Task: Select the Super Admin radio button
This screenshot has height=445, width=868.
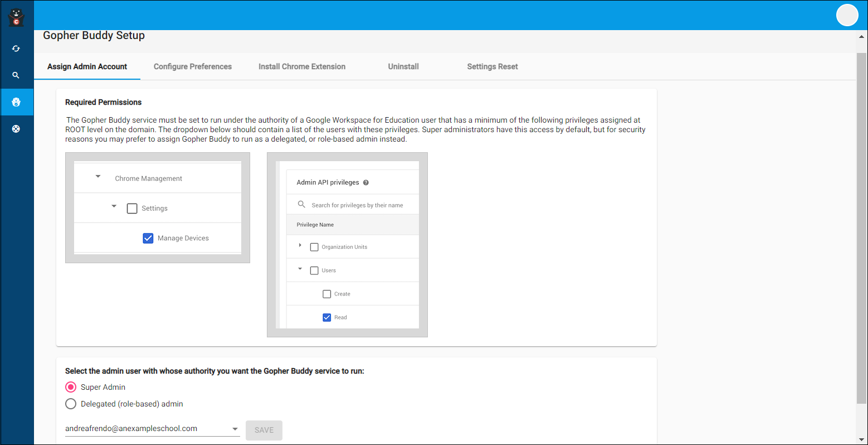Action: [71, 387]
